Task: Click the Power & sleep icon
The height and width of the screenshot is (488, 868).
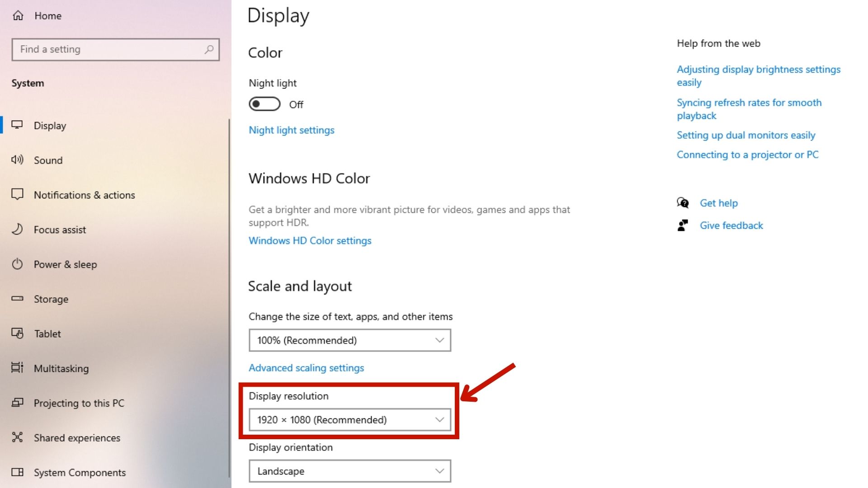Action: (x=17, y=264)
